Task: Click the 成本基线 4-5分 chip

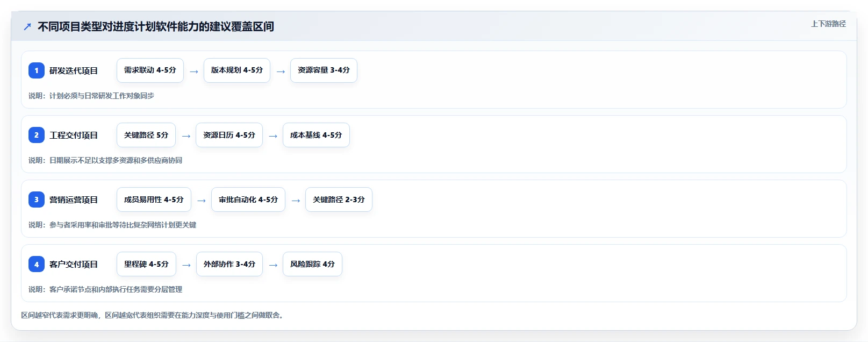Action: click(316, 135)
